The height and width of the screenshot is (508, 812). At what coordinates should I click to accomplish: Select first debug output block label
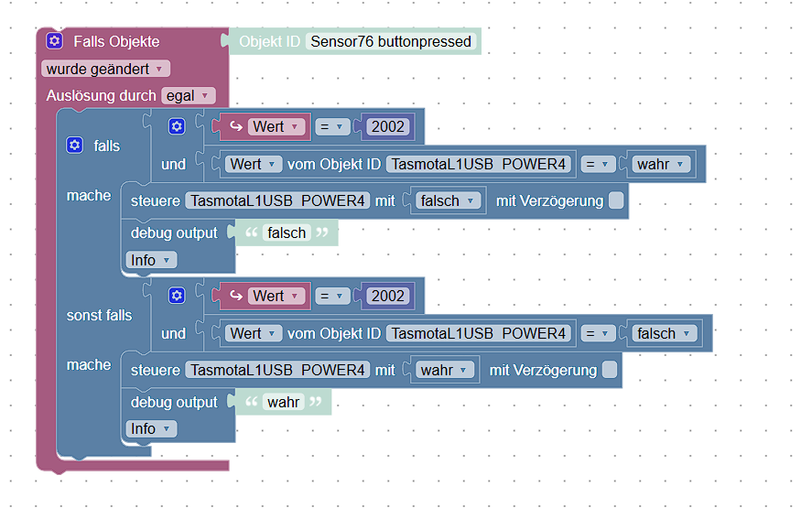pos(174,233)
